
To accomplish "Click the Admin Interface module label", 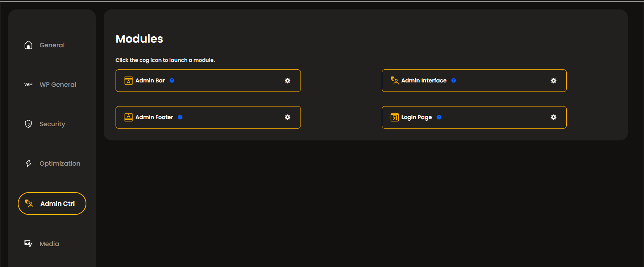I will [x=424, y=80].
